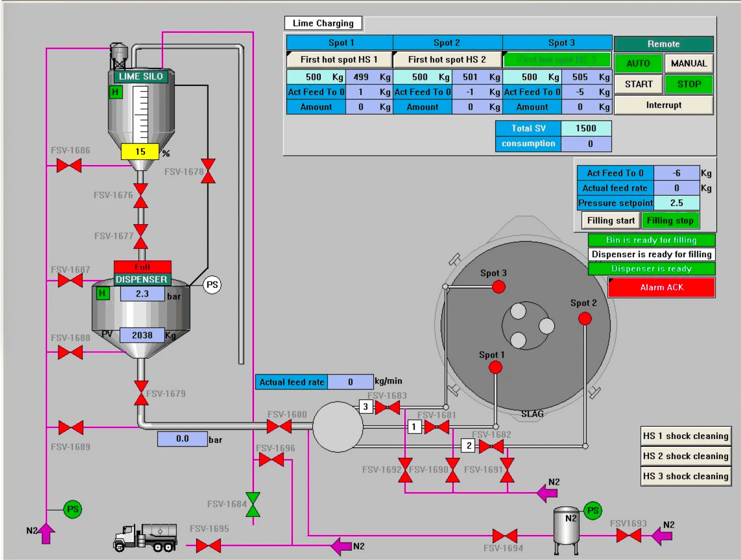Image resolution: width=741 pixels, height=560 pixels.
Task: Click line selector box 1
Action: tap(414, 427)
